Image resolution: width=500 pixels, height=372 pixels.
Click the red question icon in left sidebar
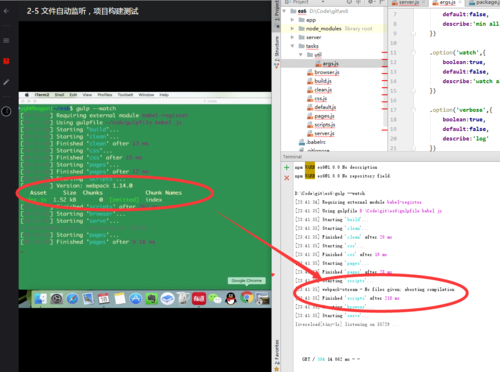[x=6, y=61]
